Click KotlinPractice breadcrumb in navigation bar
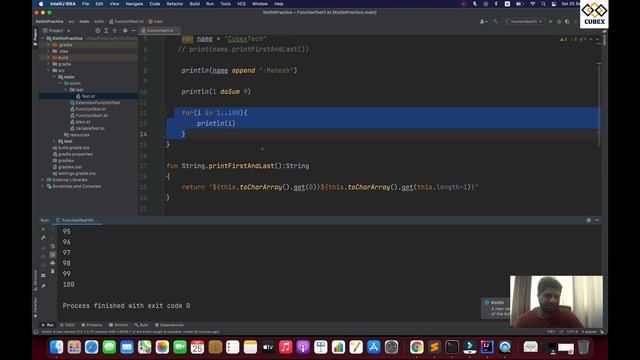The height and width of the screenshot is (360, 640). click(49, 21)
